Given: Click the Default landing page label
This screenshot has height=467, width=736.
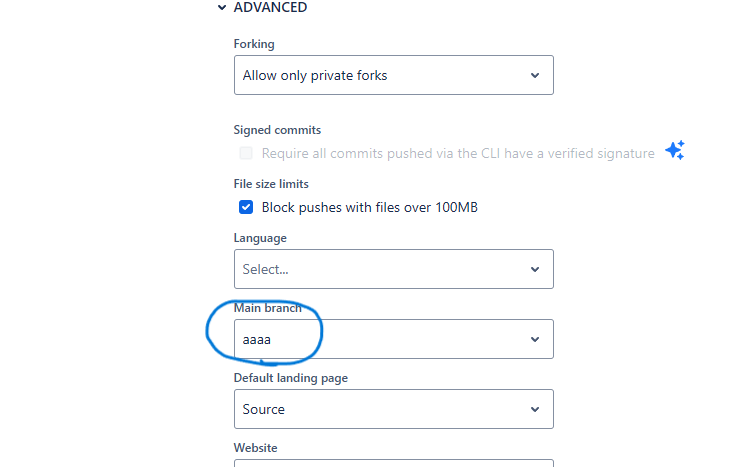Looking at the screenshot, I should (291, 378).
